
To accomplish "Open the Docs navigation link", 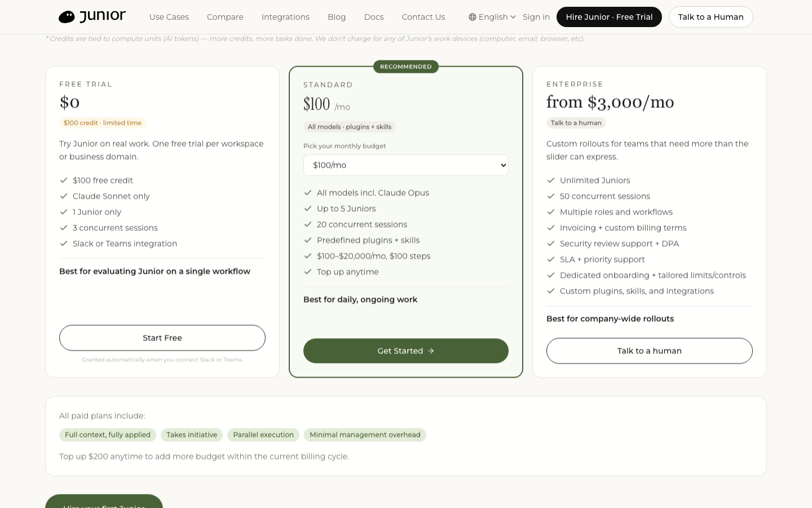I will click(374, 17).
